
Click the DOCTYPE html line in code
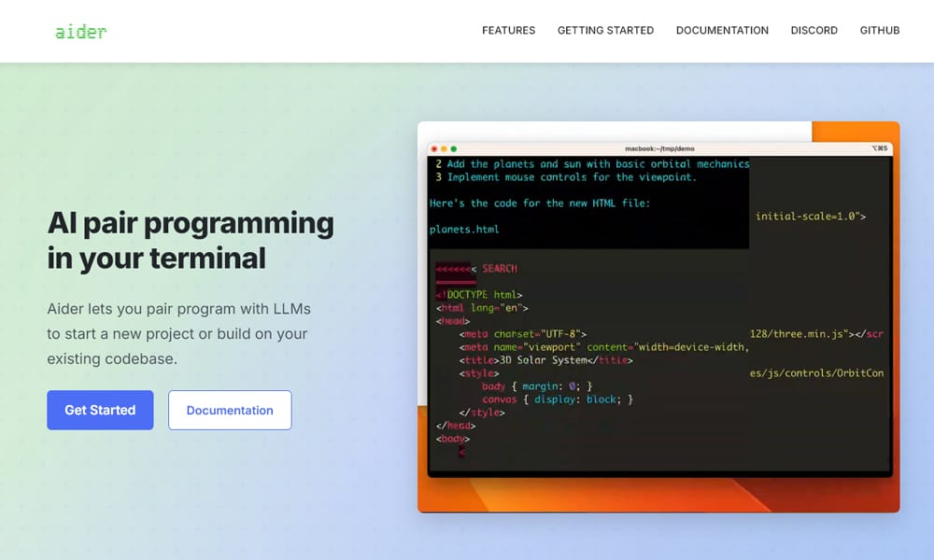pyautogui.click(x=481, y=295)
